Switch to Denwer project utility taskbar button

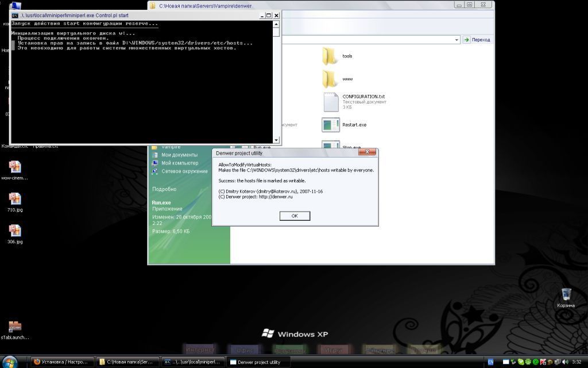(x=259, y=362)
